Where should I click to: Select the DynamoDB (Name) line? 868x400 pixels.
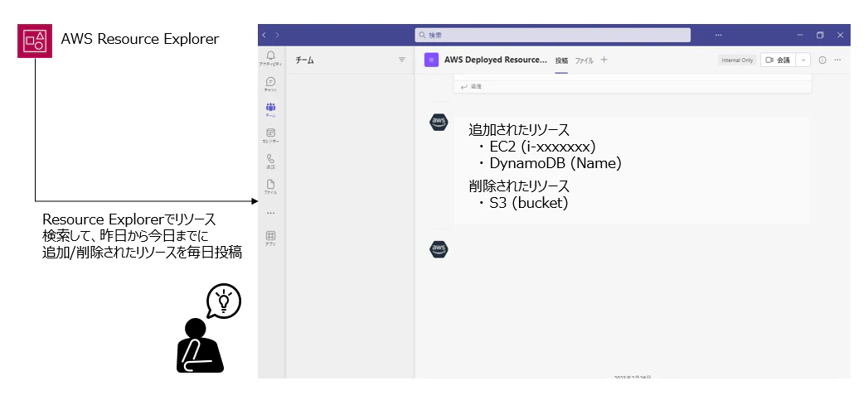click(x=555, y=163)
